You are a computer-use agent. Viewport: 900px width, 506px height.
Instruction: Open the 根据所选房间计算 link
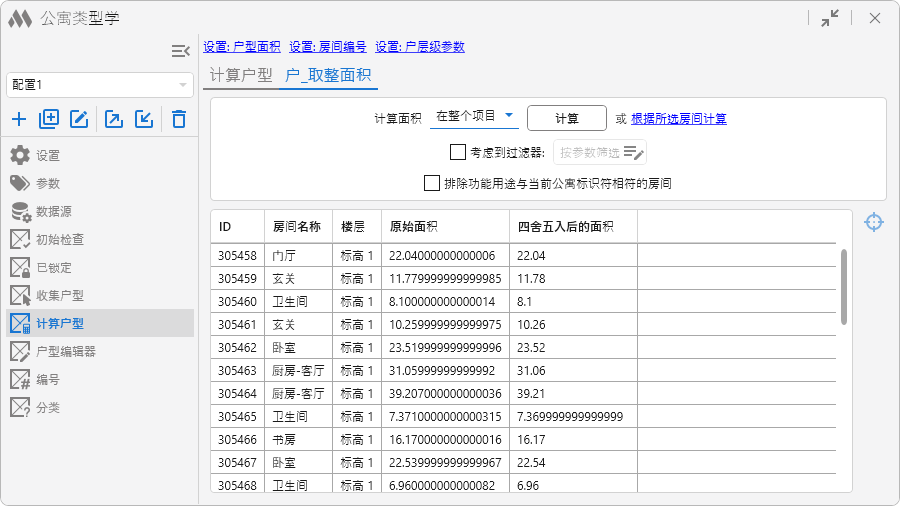point(678,119)
